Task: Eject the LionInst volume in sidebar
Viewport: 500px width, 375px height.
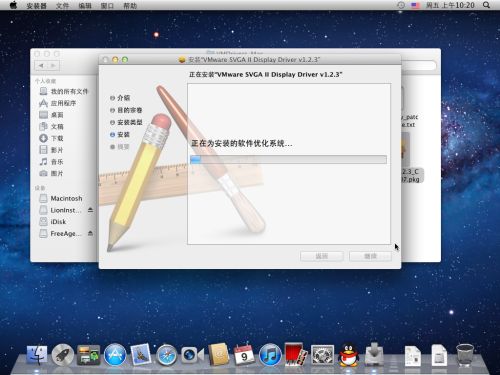Action: tap(90, 210)
